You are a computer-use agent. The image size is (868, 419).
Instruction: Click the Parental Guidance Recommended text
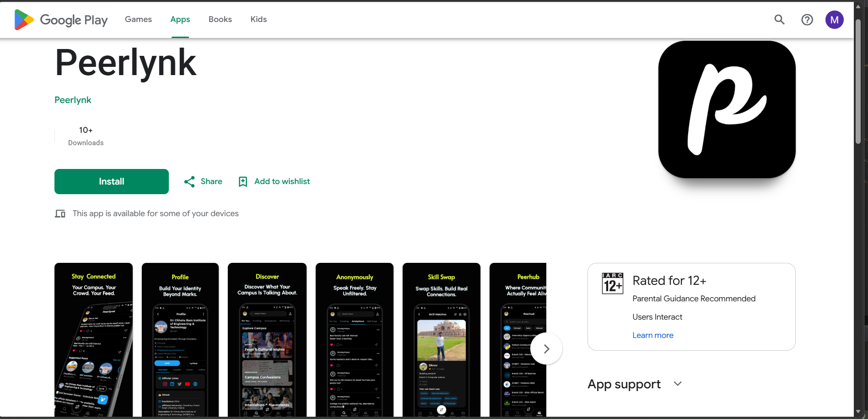point(694,299)
